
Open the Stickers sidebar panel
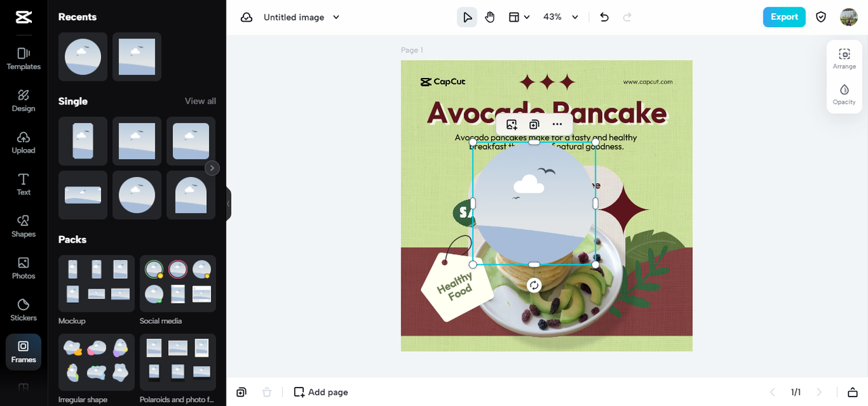[x=24, y=309]
